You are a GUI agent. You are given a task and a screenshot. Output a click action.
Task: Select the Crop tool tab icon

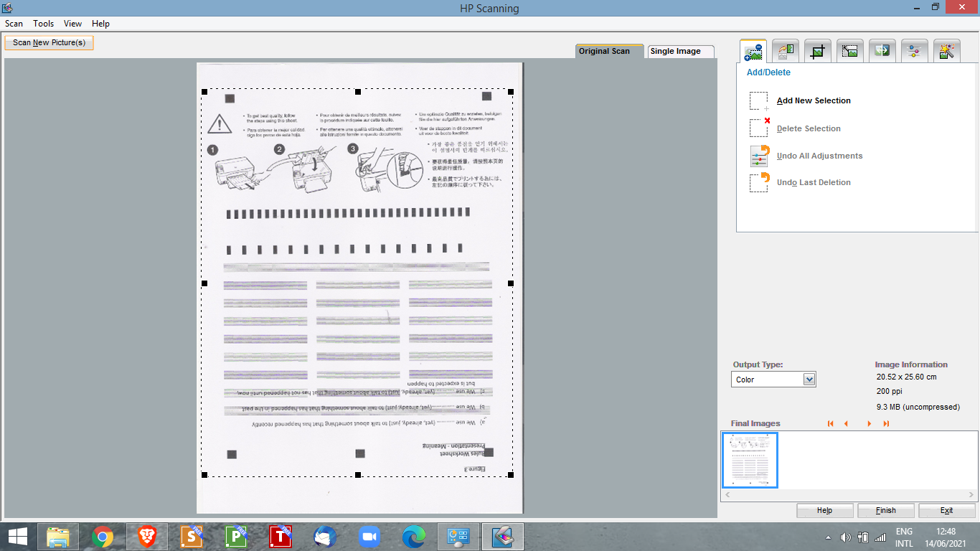(x=818, y=51)
